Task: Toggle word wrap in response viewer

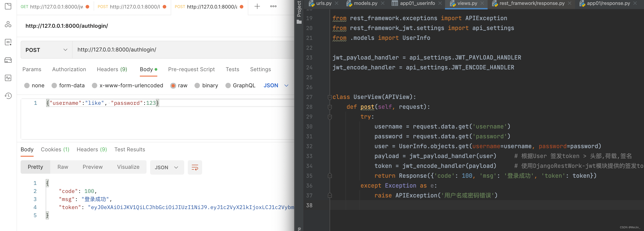Action: coord(195,167)
